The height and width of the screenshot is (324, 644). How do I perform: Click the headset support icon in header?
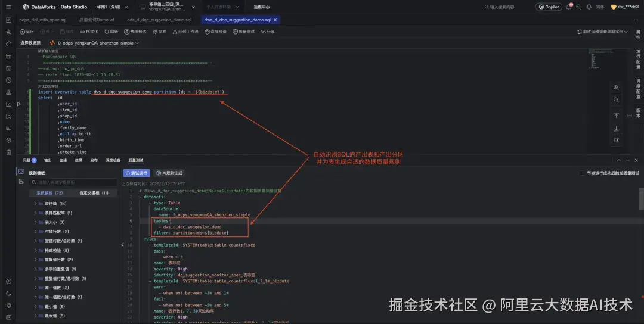point(589,7)
